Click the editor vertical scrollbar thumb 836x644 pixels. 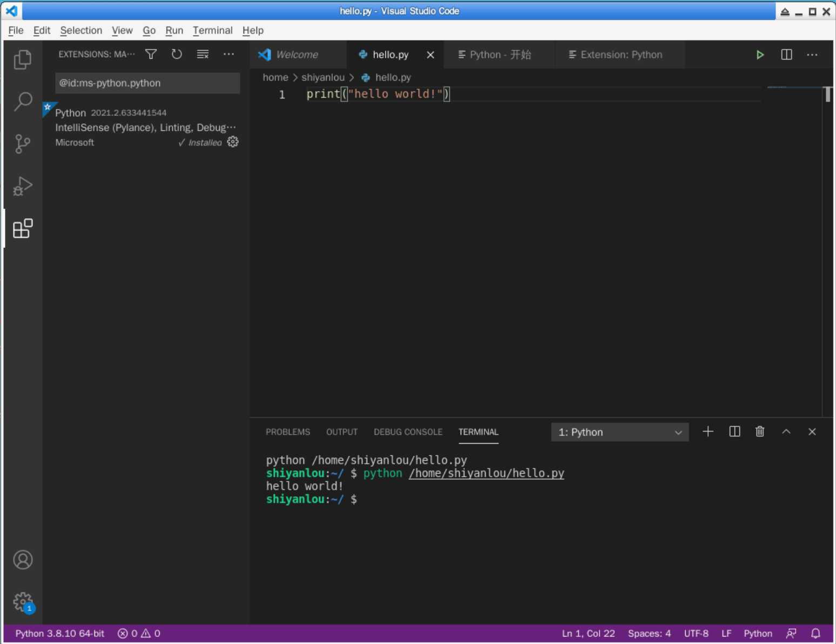pyautogui.click(x=827, y=94)
